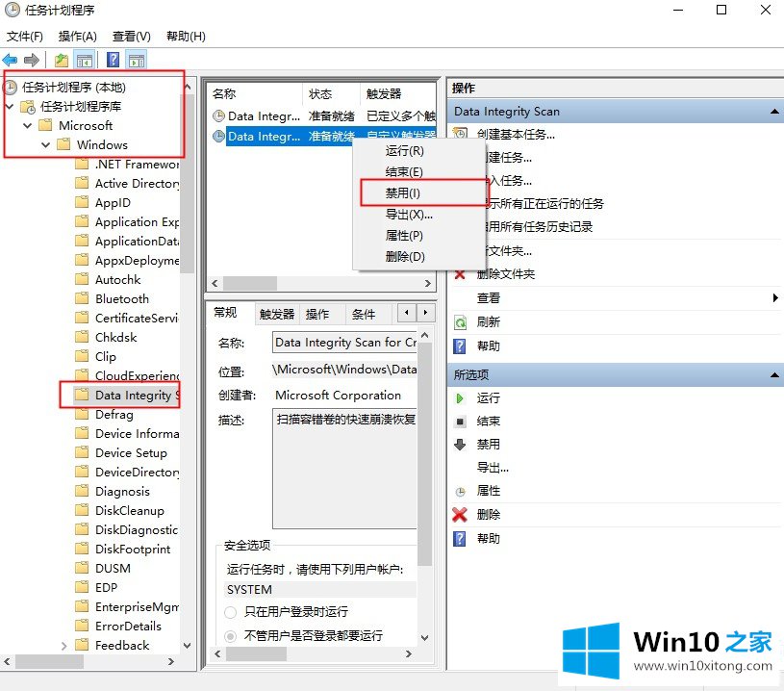This screenshot has height=691, width=784.
Task: Click the Forward arrow toolbar icon
Action: 32,60
